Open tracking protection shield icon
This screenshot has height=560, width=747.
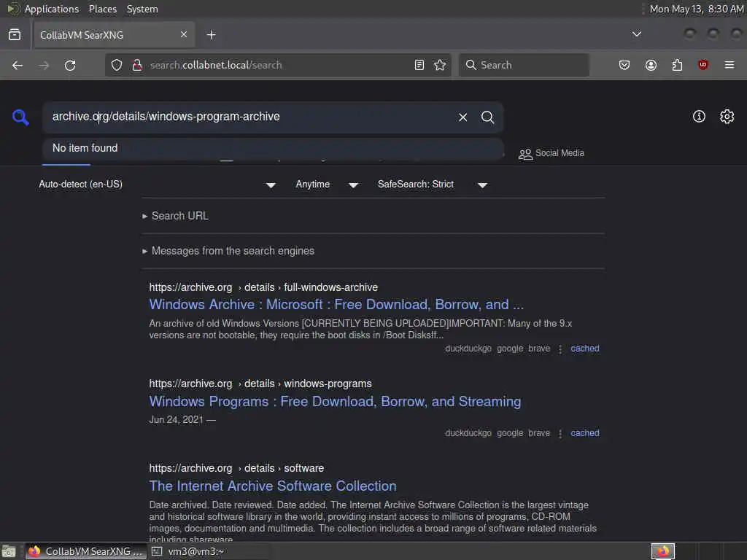[116, 65]
